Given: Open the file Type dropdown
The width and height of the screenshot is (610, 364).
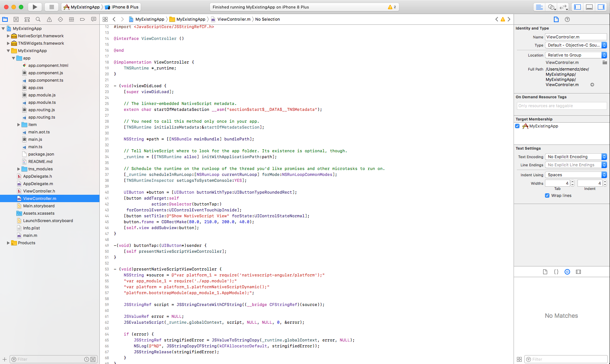Looking at the screenshot, I should click(x=576, y=45).
